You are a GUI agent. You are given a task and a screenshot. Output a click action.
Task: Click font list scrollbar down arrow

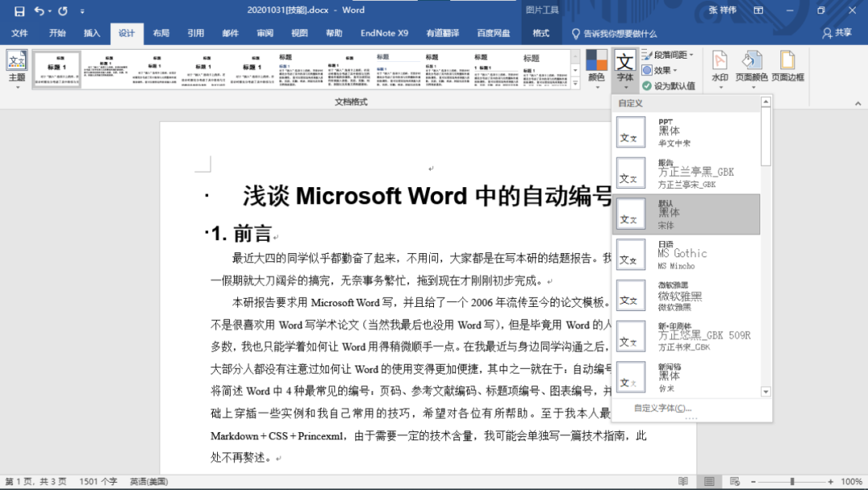click(766, 391)
